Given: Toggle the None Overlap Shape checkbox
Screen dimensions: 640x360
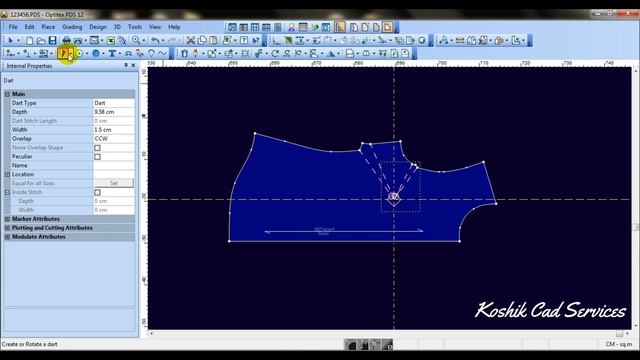Looking at the screenshot, I should click(97, 148).
